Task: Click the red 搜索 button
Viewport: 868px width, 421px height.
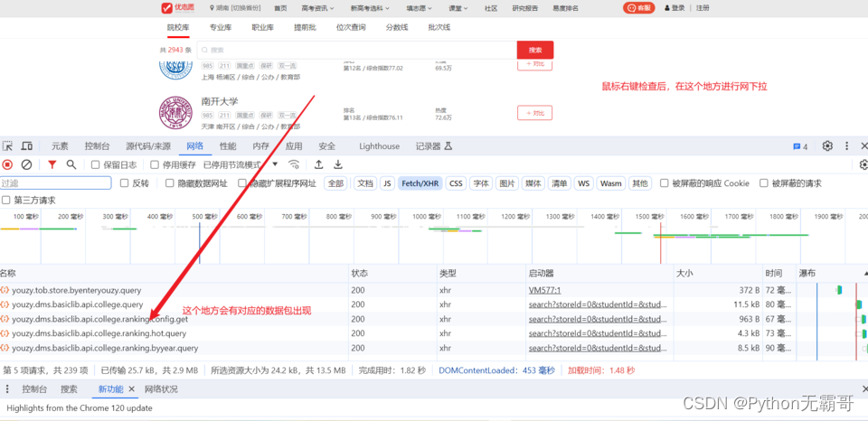Action: 534,50
